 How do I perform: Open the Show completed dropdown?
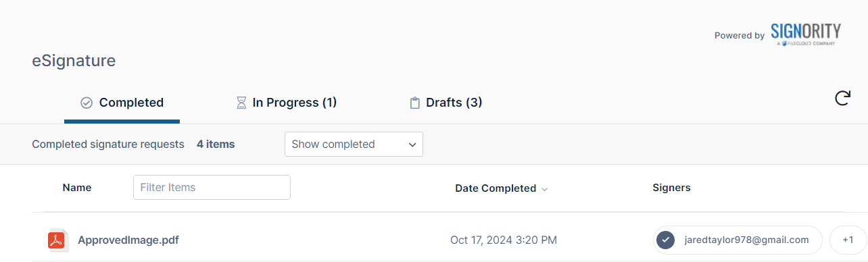point(354,144)
